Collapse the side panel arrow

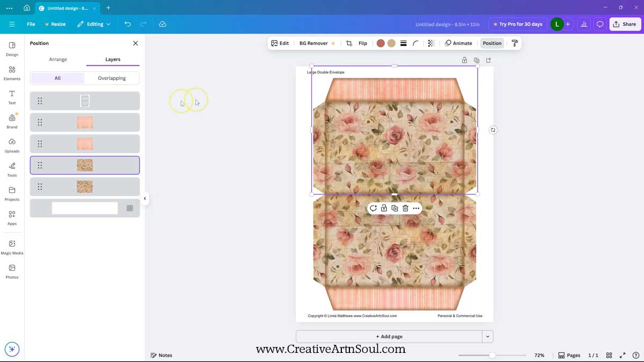click(x=144, y=198)
